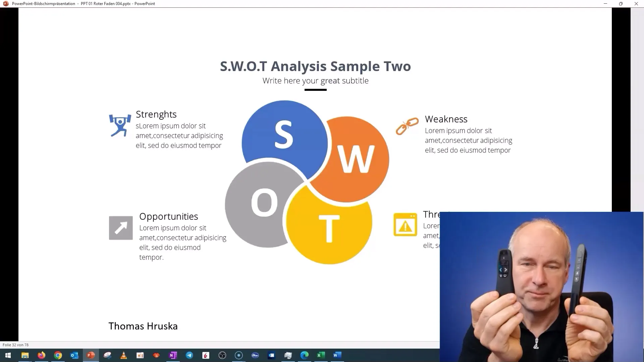Screen dimensions: 644x362
Task: Select slide 32 indicator at bottom
Action: tap(15, 345)
